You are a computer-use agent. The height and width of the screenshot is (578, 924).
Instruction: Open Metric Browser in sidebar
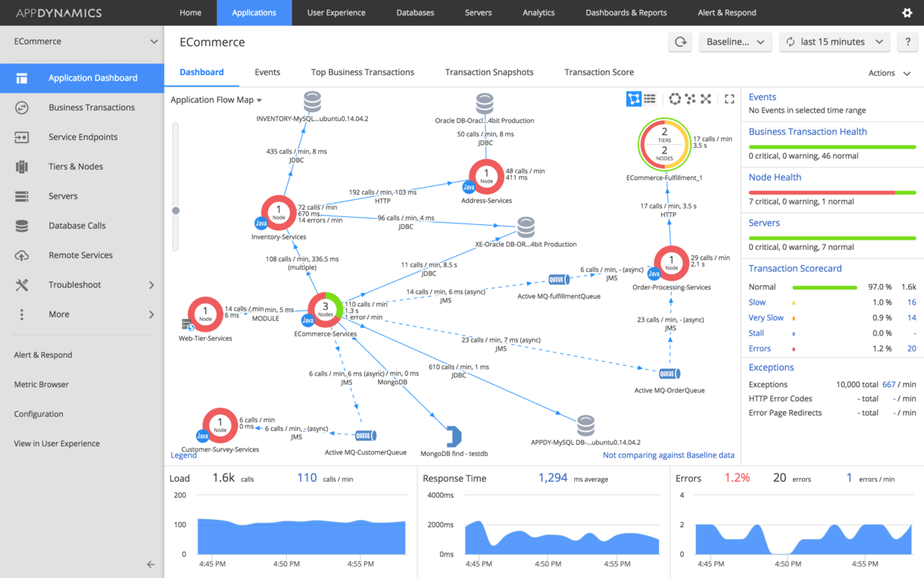coord(42,384)
